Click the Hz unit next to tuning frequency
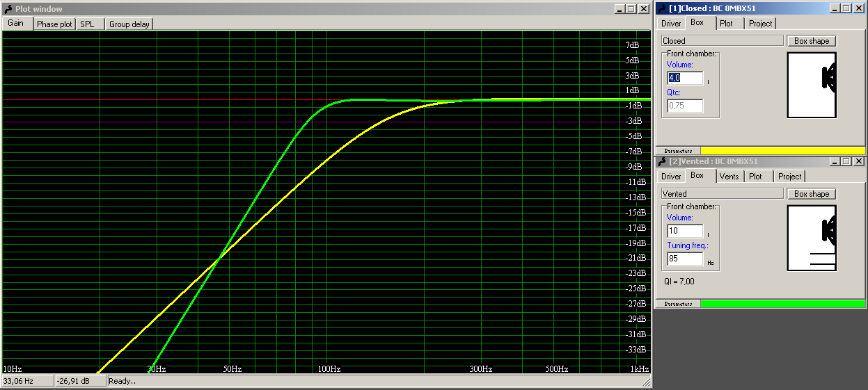This screenshot has height=390, width=868. [711, 263]
